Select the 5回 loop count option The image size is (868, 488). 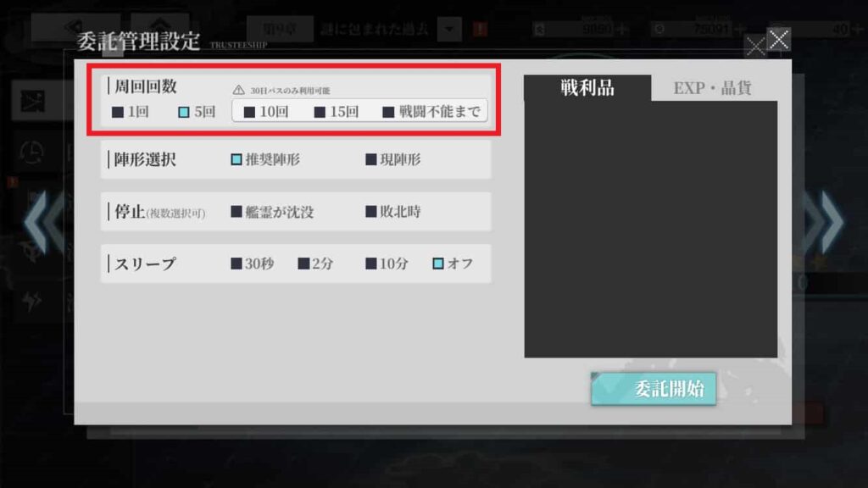click(197, 113)
